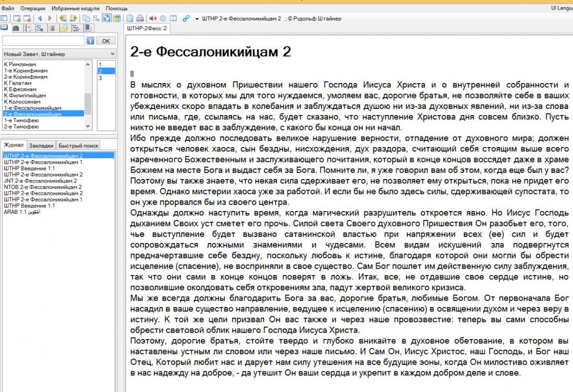Click the forward navigation arrow
The height and width of the screenshot is (392, 573).
coord(50,19)
